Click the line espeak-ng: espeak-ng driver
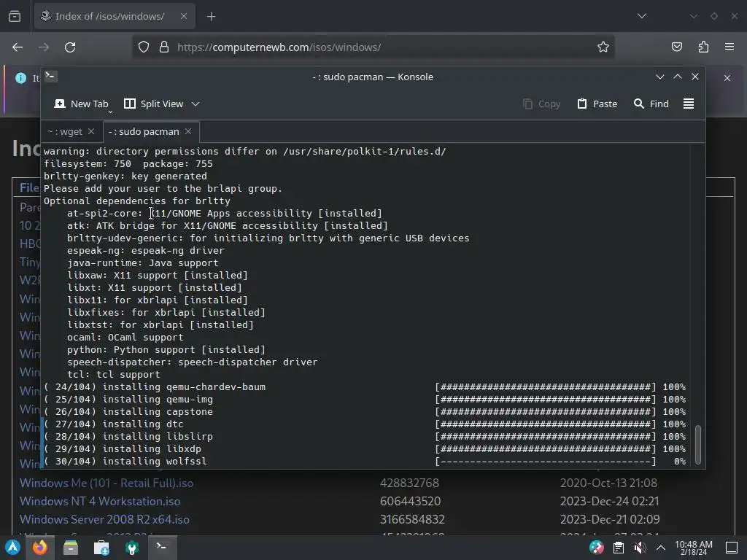The height and width of the screenshot is (560, 747). 145,251
